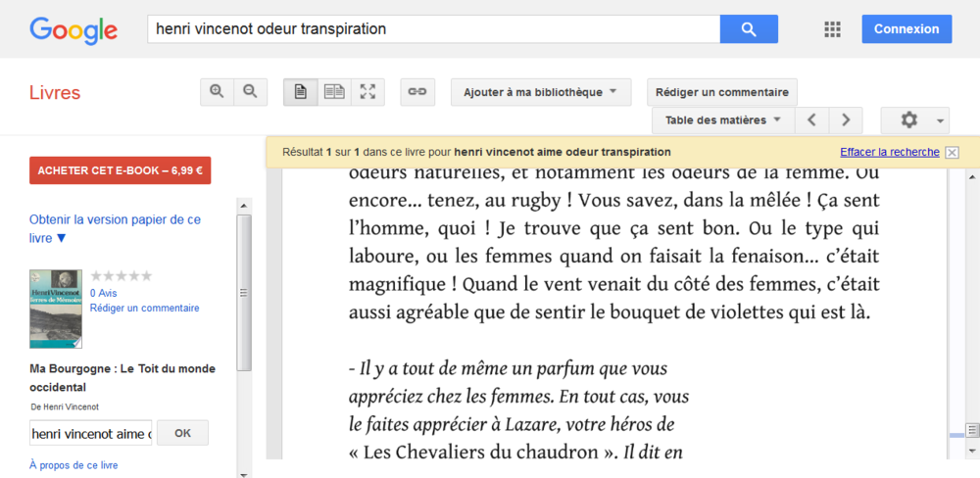Click Effacer la recherche link
Viewport: 980px width, 478px height.
pyautogui.click(x=890, y=152)
